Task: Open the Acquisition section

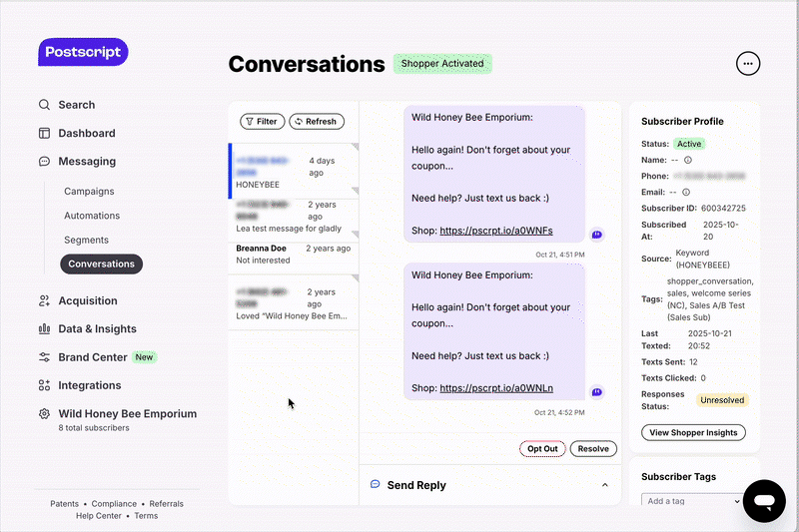Action: click(88, 300)
